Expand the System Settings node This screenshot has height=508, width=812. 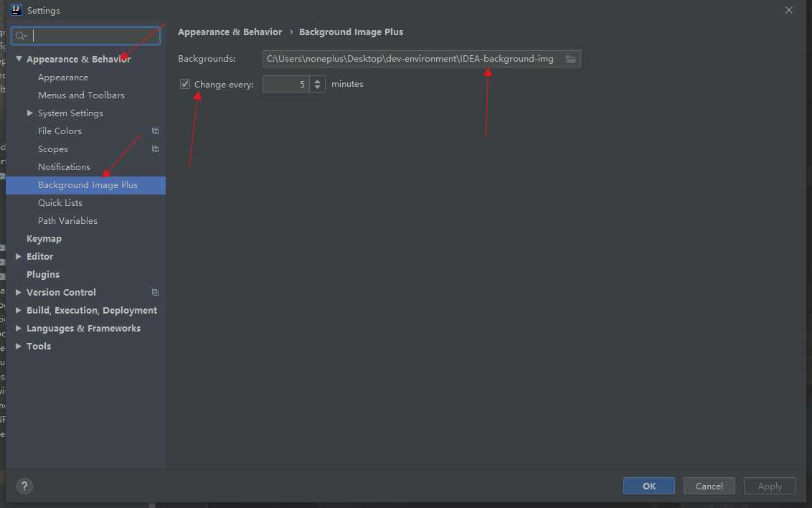tap(30, 113)
